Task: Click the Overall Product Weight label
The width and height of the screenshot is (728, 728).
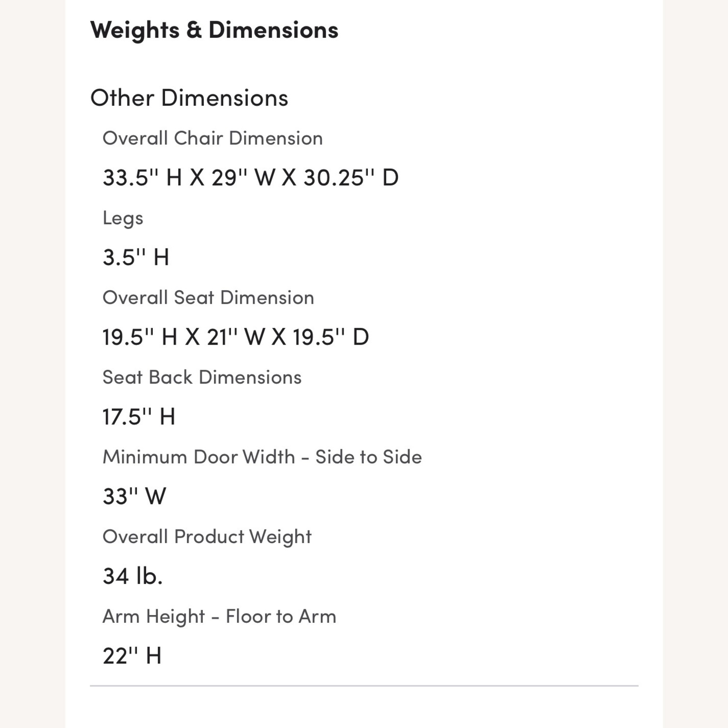Action: point(207,536)
